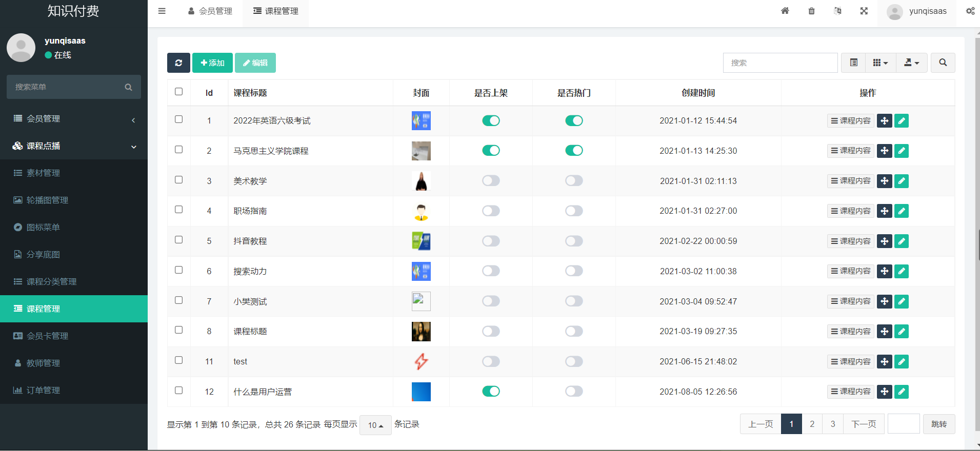Toggle 是否热门 switch for 马克思主义学院课程
The image size is (980, 451).
click(574, 150)
